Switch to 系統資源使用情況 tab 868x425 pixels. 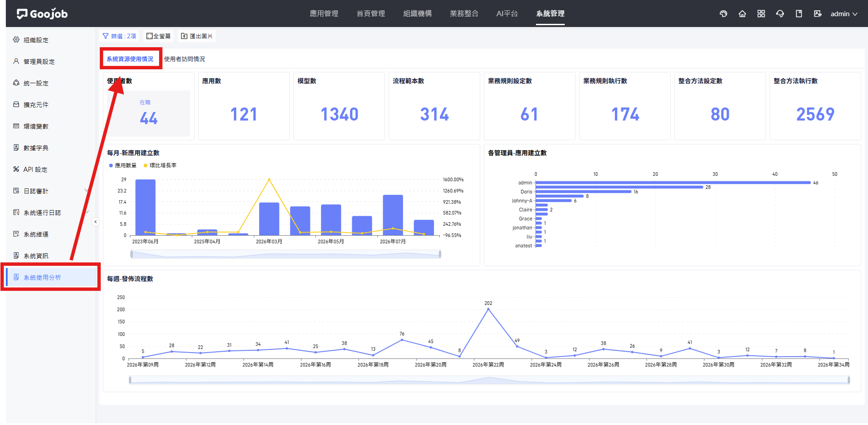click(130, 59)
